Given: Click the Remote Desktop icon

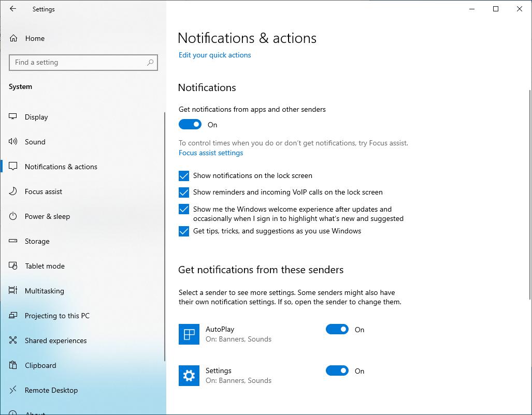Looking at the screenshot, I should (x=12, y=390).
